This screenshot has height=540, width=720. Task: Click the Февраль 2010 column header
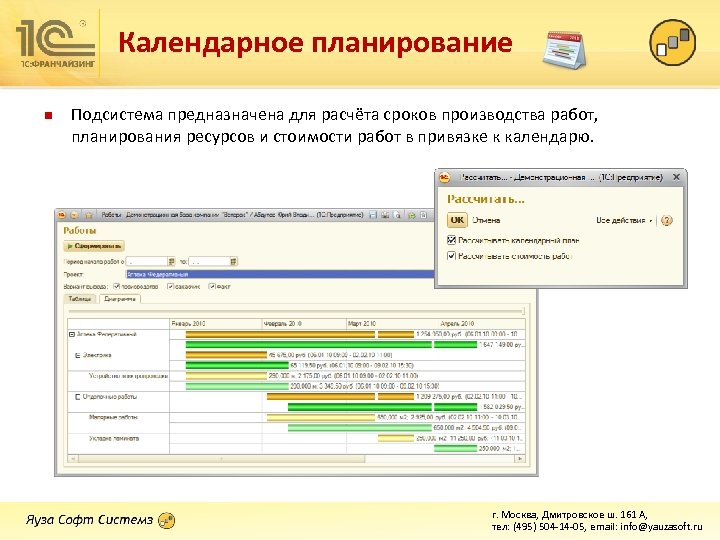click(304, 323)
